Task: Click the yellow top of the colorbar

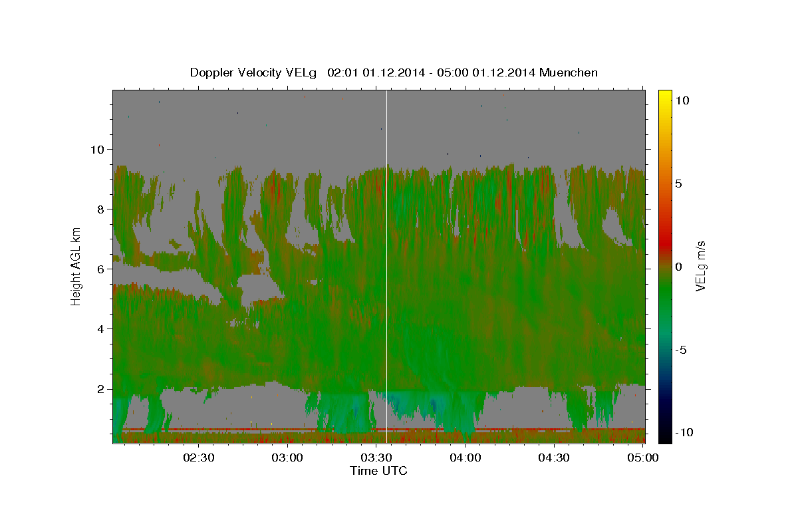Action: coord(665,96)
